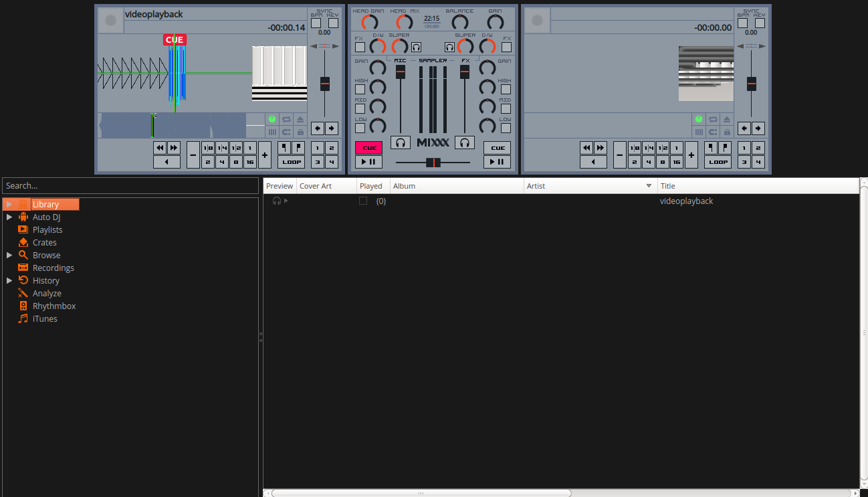Eject the track from the right deck

point(727,119)
